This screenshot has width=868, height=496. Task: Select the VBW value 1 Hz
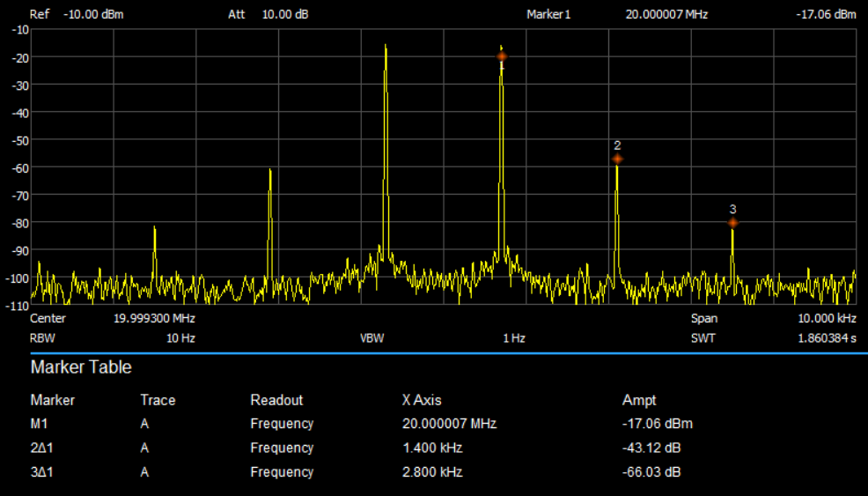[x=514, y=338]
